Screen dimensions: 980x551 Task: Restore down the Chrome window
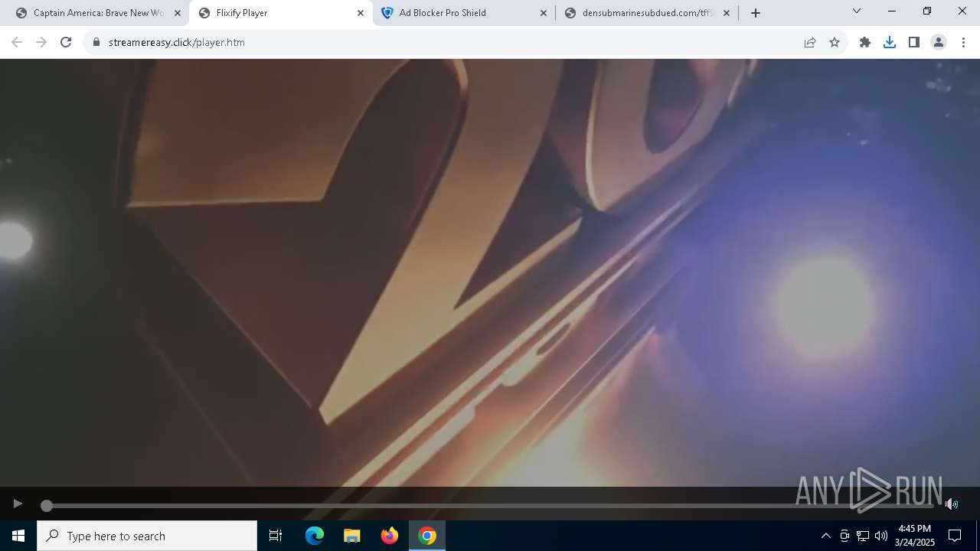point(927,11)
